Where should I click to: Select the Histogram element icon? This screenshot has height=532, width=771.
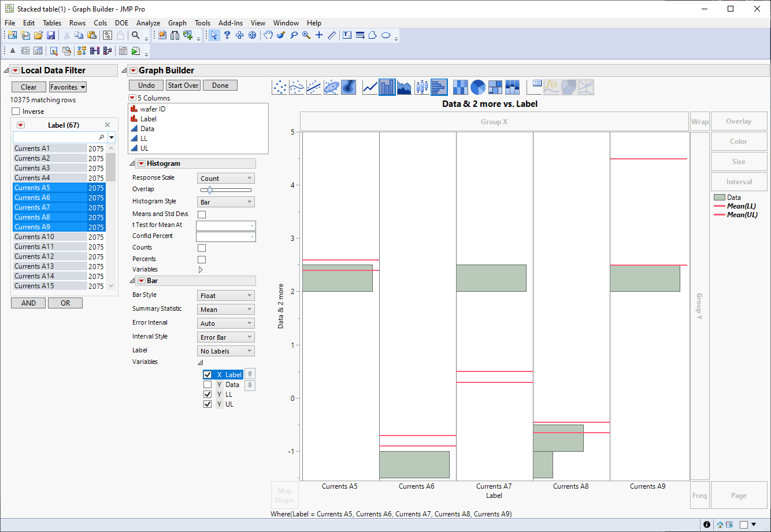439,87
